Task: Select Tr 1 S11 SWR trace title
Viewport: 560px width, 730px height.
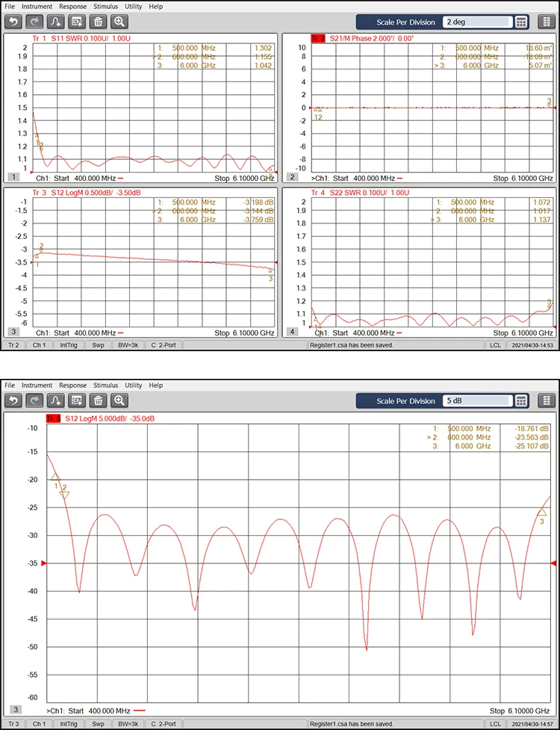Action: (81, 38)
